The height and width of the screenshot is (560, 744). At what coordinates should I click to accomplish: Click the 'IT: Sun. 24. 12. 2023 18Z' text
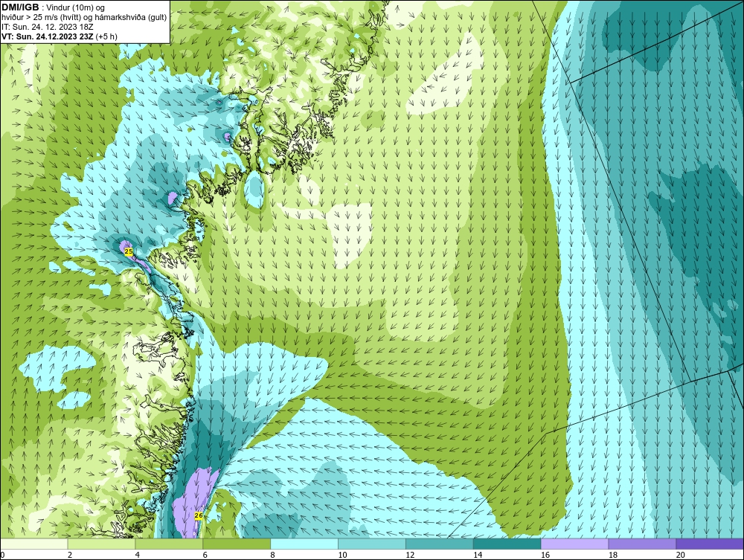(x=48, y=27)
